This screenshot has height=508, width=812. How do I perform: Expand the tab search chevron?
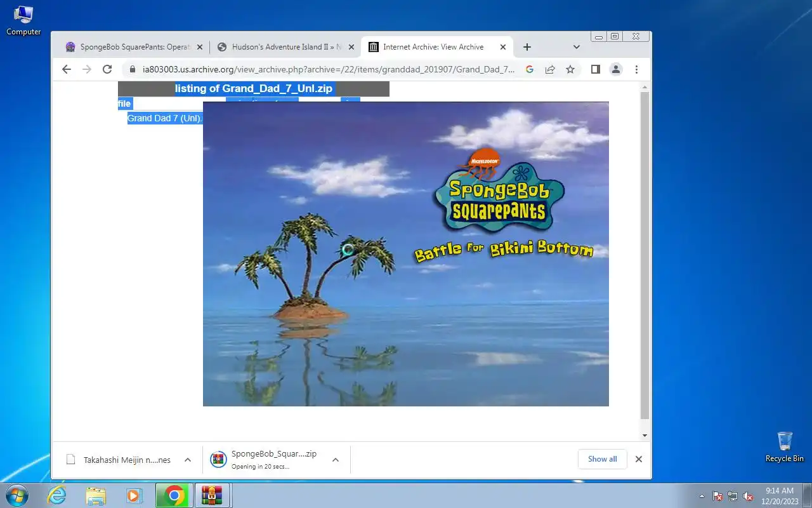576,47
